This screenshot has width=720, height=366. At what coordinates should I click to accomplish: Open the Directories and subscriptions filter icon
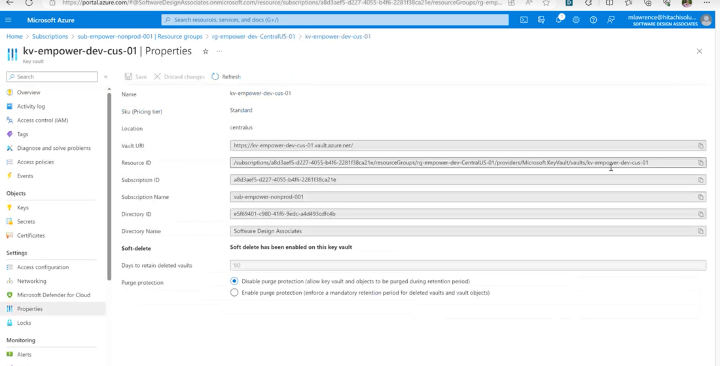[541, 20]
